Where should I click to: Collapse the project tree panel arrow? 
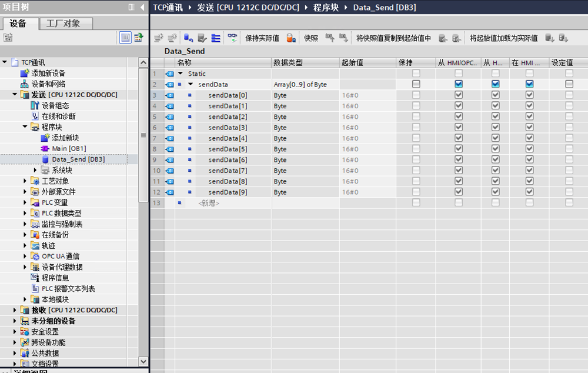pos(143,7)
